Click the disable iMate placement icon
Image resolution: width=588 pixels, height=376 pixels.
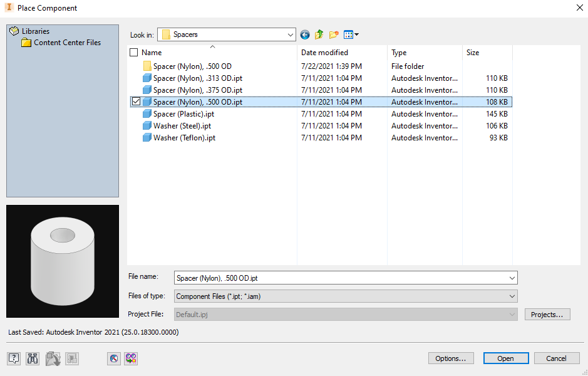pyautogui.click(x=114, y=358)
